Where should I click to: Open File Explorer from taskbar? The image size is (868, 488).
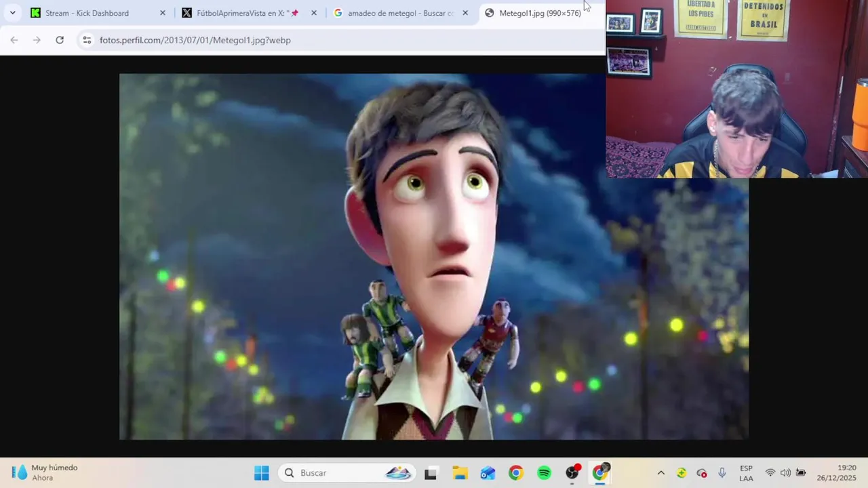[460, 473]
